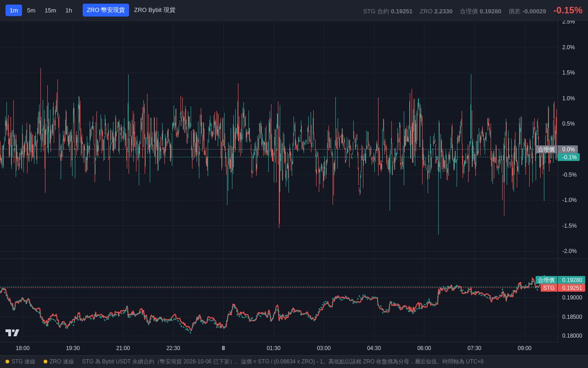This screenshot has height=368, width=588.
Task: Click the 07:30 time axis label
Action: point(474,348)
